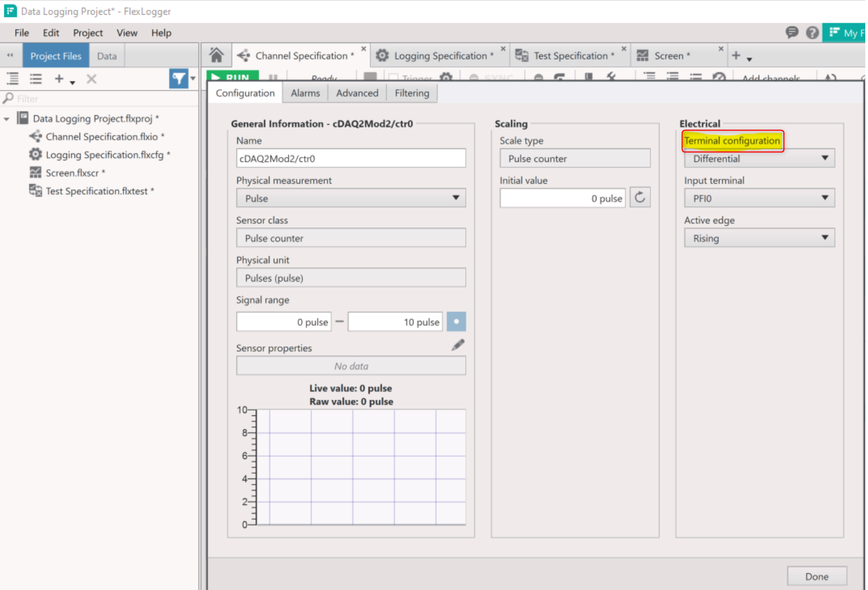Open the Project menu

coord(88,33)
